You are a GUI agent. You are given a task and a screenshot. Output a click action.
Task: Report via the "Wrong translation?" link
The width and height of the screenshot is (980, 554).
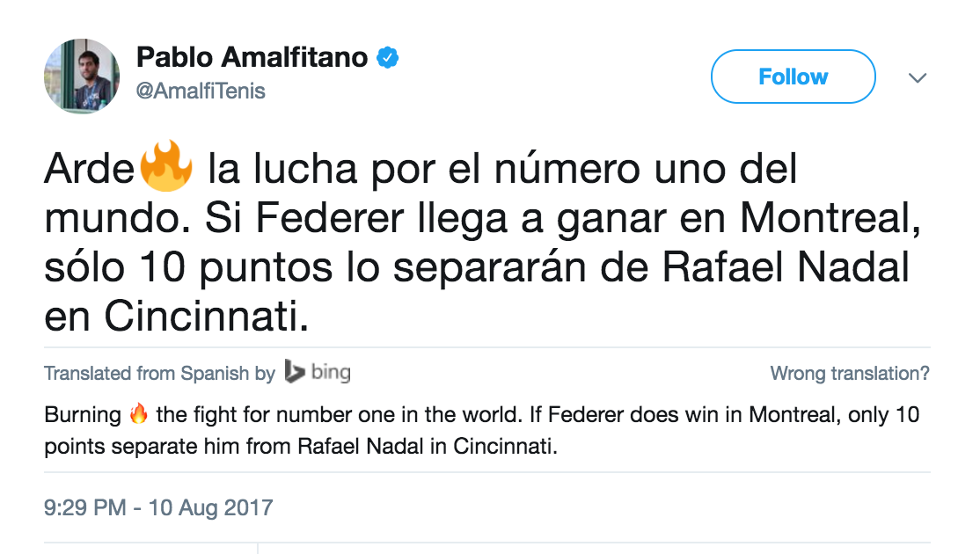(849, 373)
